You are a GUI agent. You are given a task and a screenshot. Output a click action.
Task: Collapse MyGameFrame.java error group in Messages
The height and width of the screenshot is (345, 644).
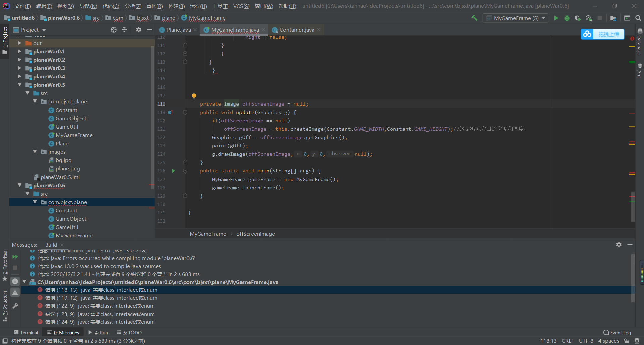pyautogui.click(x=24, y=282)
